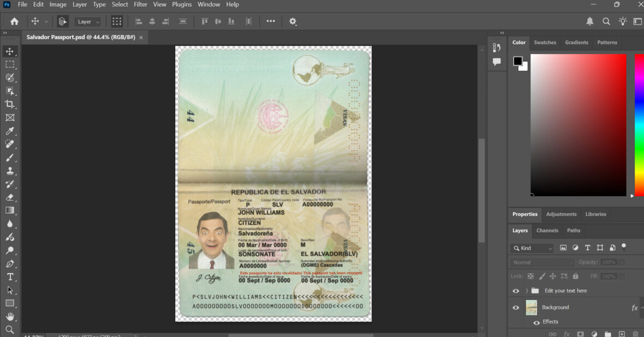Select the Eraser tool
The height and width of the screenshot is (337, 644).
10,197
